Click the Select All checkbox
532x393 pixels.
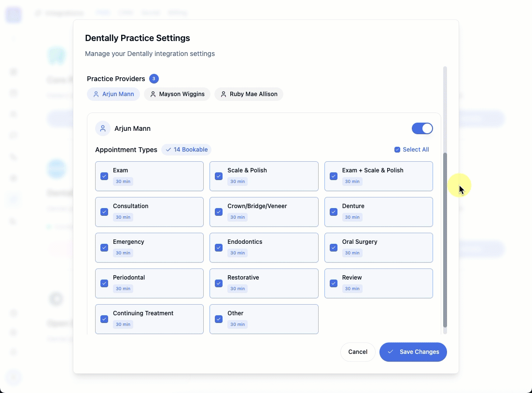click(x=397, y=149)
